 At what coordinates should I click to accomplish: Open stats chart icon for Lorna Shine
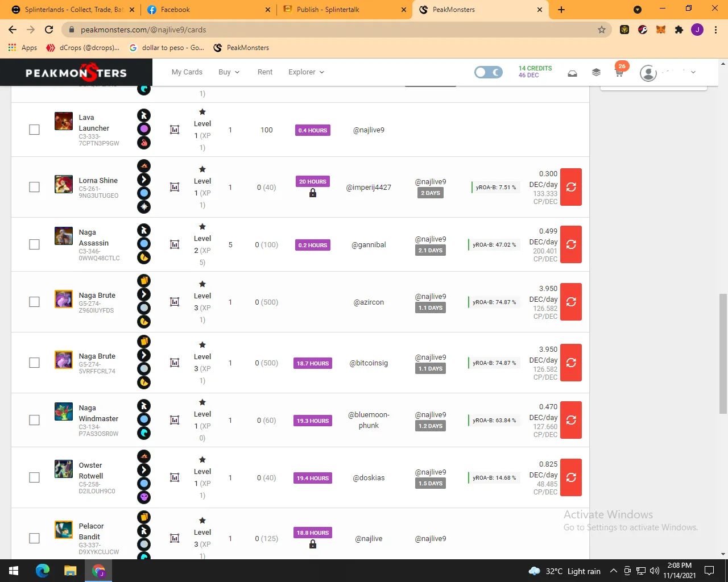tap(175, 187)
